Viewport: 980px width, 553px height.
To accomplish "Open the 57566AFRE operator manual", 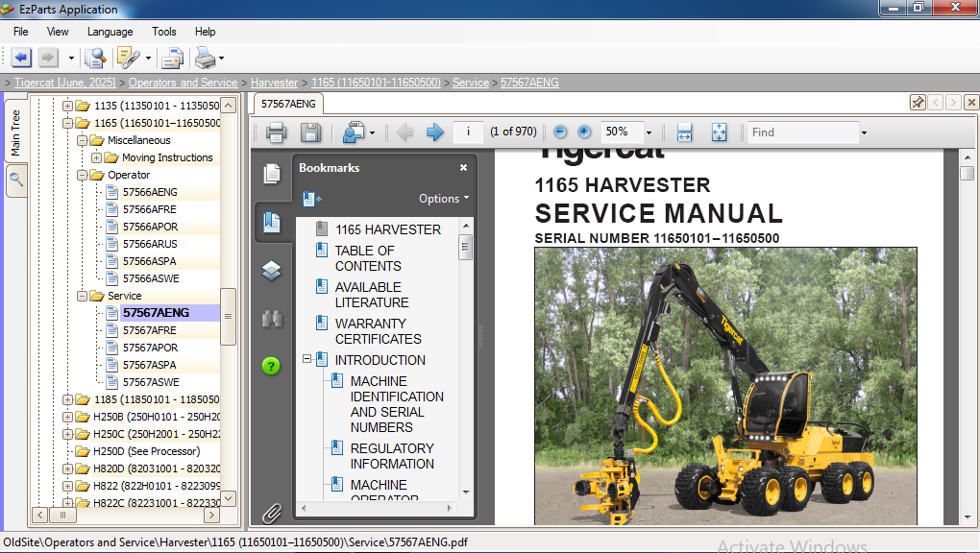I will [x=149, y=209].
